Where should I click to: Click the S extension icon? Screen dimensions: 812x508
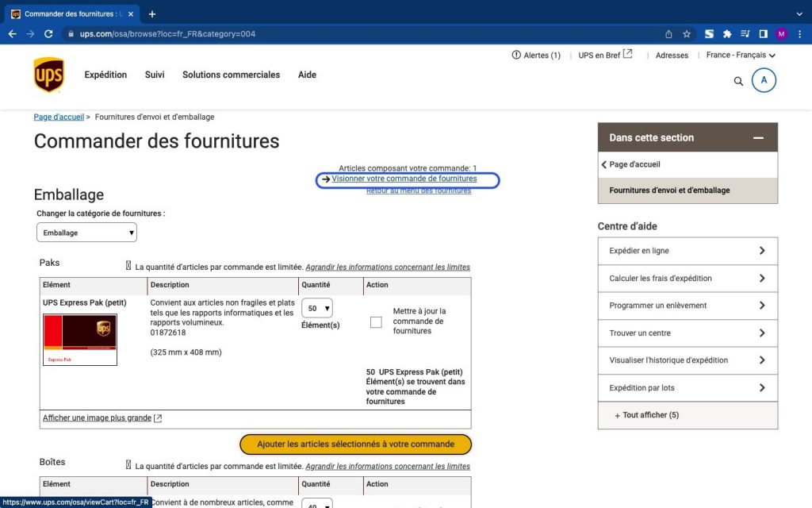click(x=710, y=33)
